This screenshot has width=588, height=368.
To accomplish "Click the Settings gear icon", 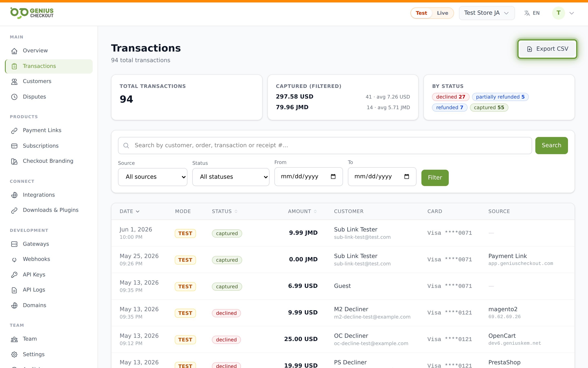I will [x=14, y=355].
